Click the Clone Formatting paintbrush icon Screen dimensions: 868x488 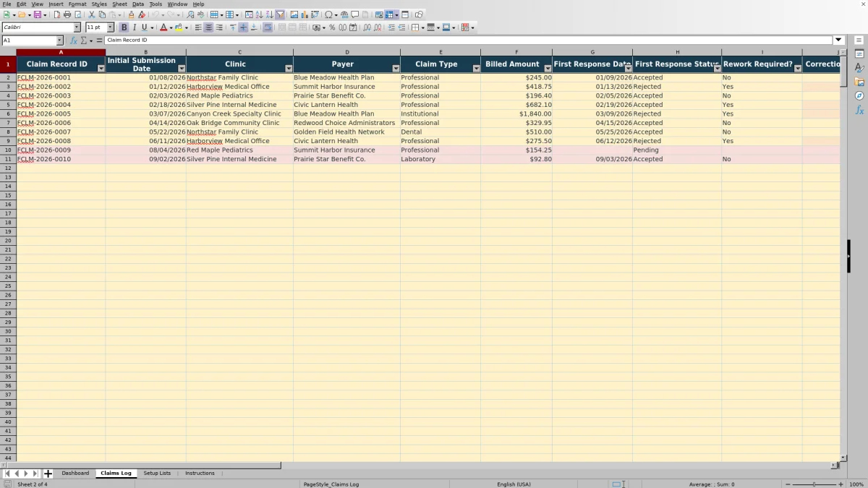click(x=131, y=14)
